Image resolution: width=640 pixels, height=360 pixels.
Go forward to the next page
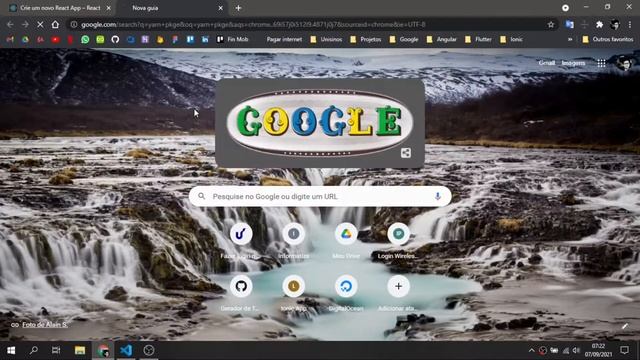tap(25, 24)
